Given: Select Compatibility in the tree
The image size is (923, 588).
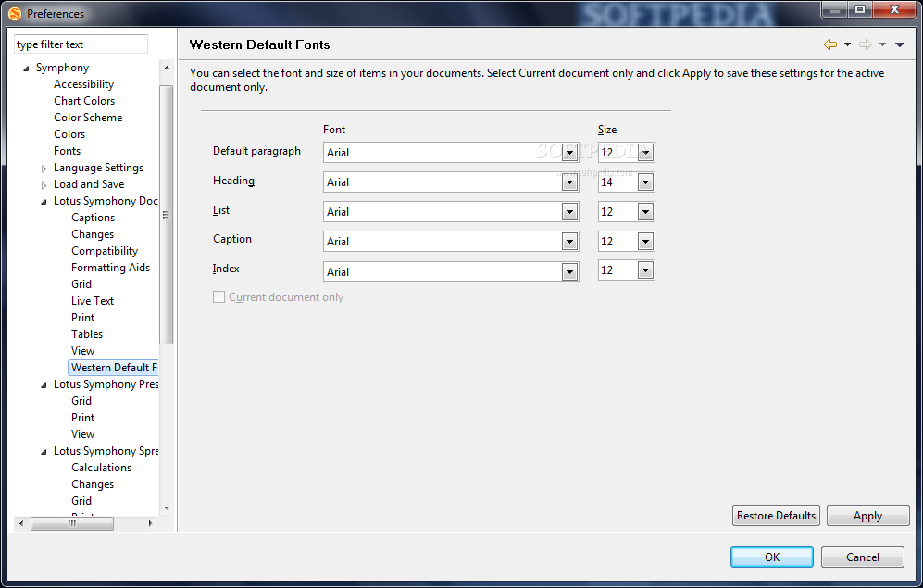Looking at the screenshot, I should coord(105,251).
